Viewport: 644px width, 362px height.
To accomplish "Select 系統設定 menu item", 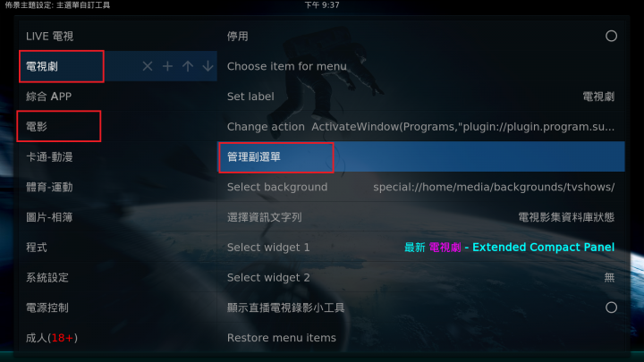I will pos(118,277).
